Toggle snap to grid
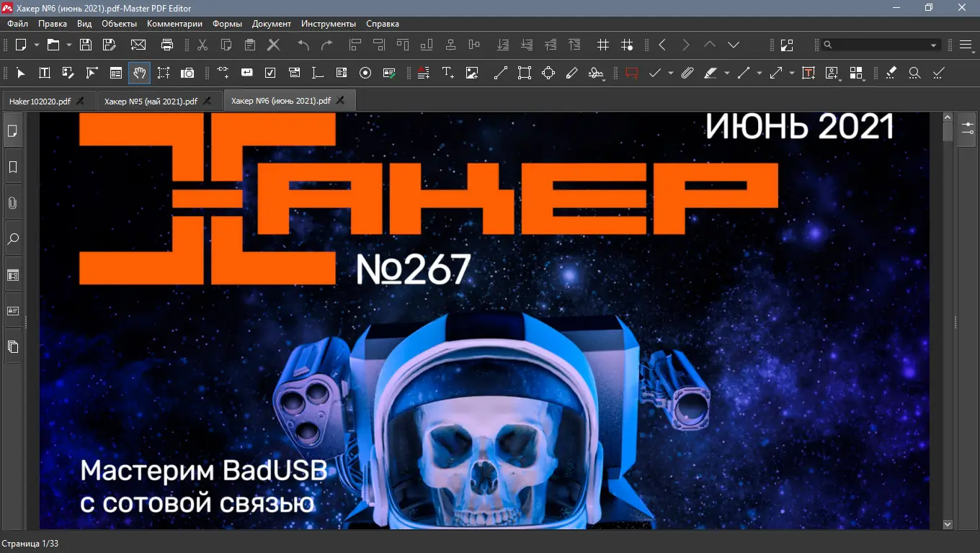Screen dimensions: 980x553 pyautogui.click(x=627, y=45)
